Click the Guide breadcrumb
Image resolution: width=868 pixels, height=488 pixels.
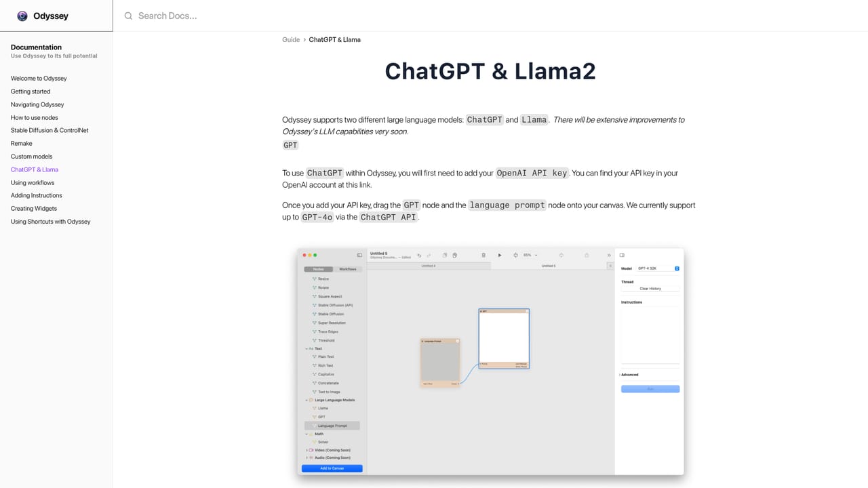(x=291, y=40)
